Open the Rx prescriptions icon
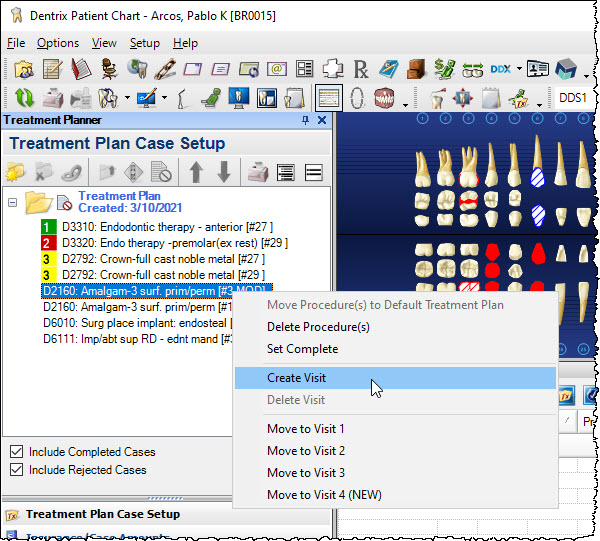Viewport: 600px width, 541px height. [360, 69]
